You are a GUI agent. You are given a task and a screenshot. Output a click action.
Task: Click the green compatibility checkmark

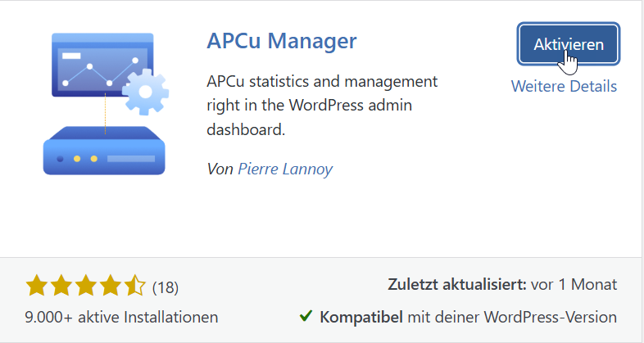pos(306,316)
